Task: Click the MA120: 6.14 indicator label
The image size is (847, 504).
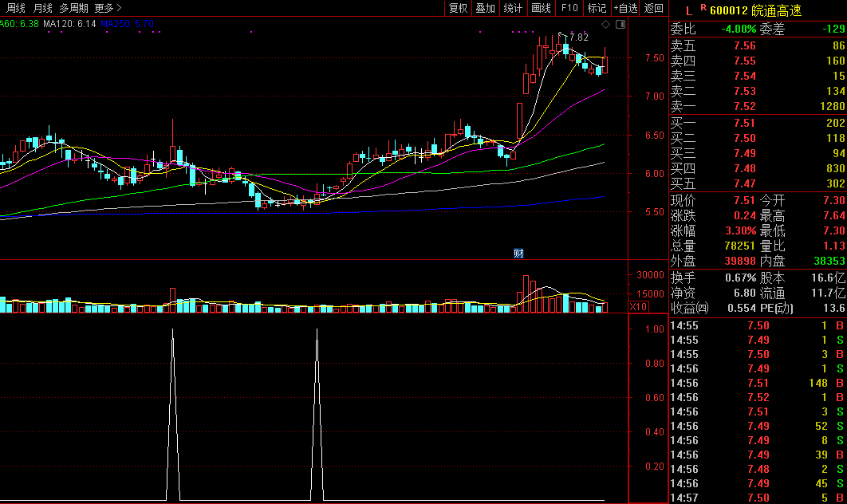Action: [x=69, y=24]
